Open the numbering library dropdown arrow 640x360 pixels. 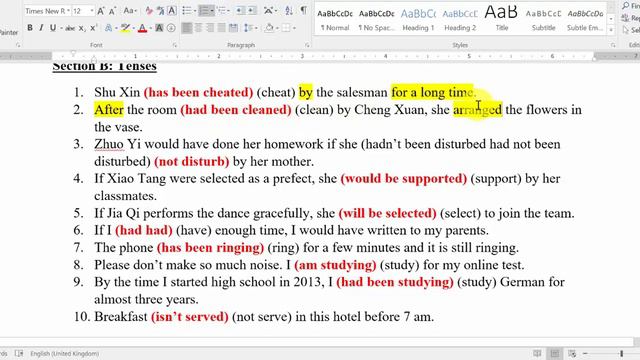tap(212, 11)
